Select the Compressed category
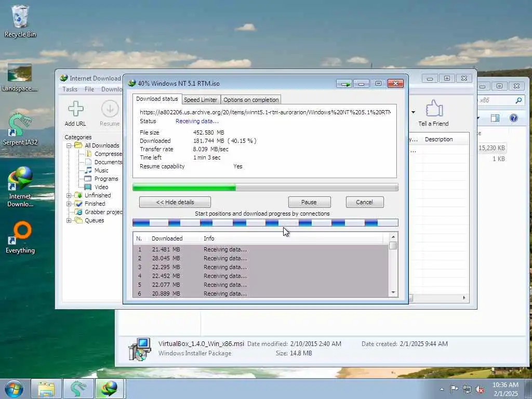This screenshot has width=532, height=399. click(103, 154)
